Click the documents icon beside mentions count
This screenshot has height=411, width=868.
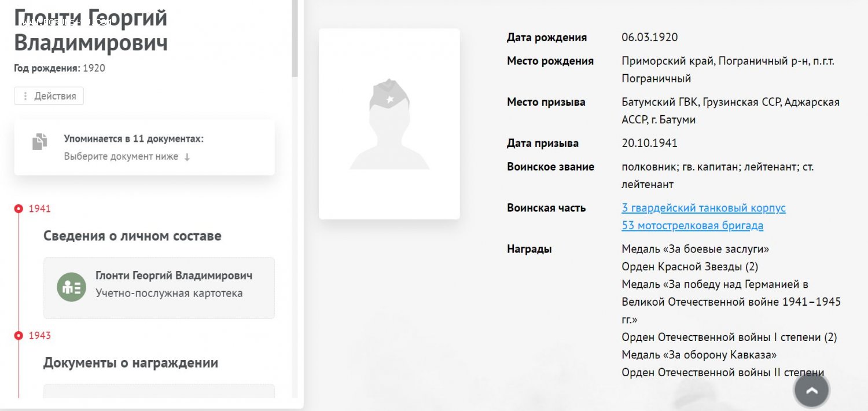point(39,141)
